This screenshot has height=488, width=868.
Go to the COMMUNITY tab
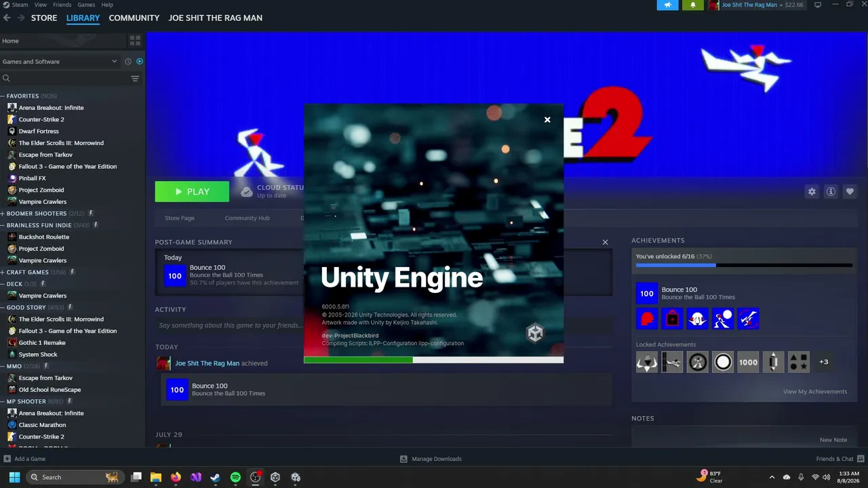[134, 18]
